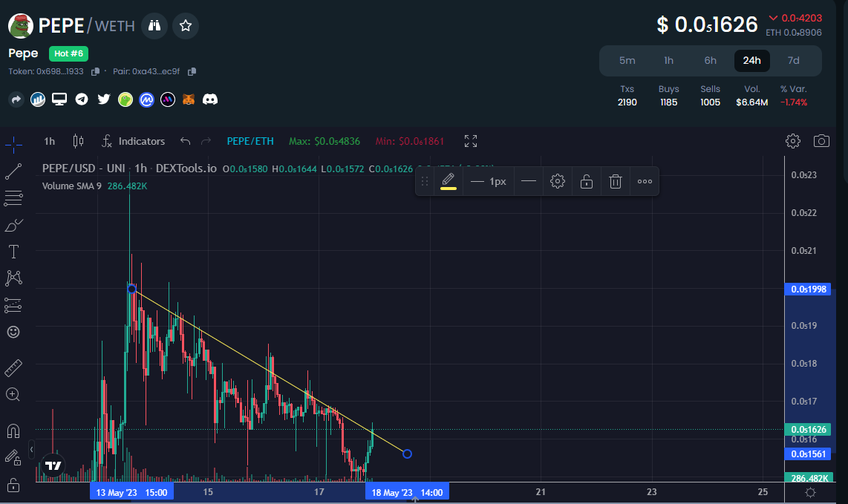Open the line style dropdown in floating toolbar
The width and height of the screenshot is (848, 504).
tap(529, 182)
